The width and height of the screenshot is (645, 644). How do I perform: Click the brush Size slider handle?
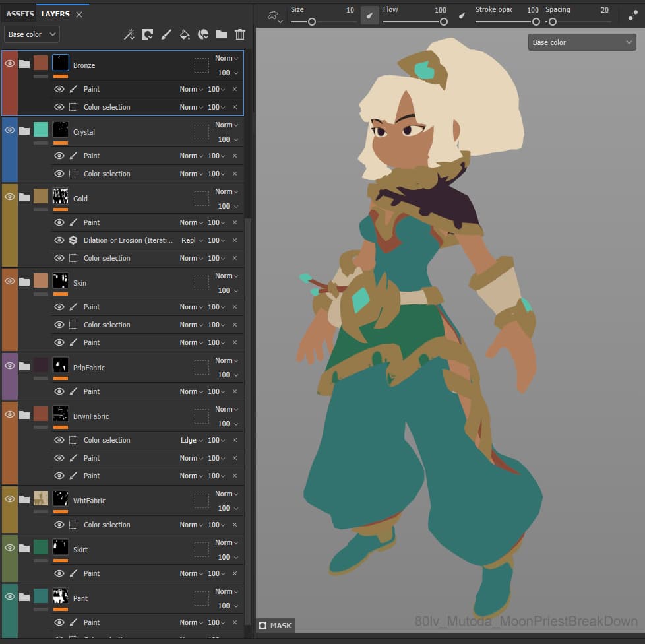(312, 22)
